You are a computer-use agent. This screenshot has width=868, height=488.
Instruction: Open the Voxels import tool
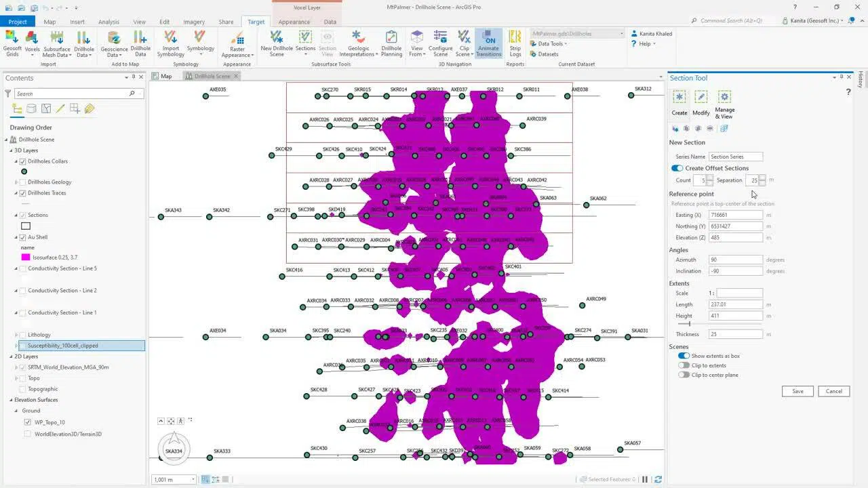(32, 43)
